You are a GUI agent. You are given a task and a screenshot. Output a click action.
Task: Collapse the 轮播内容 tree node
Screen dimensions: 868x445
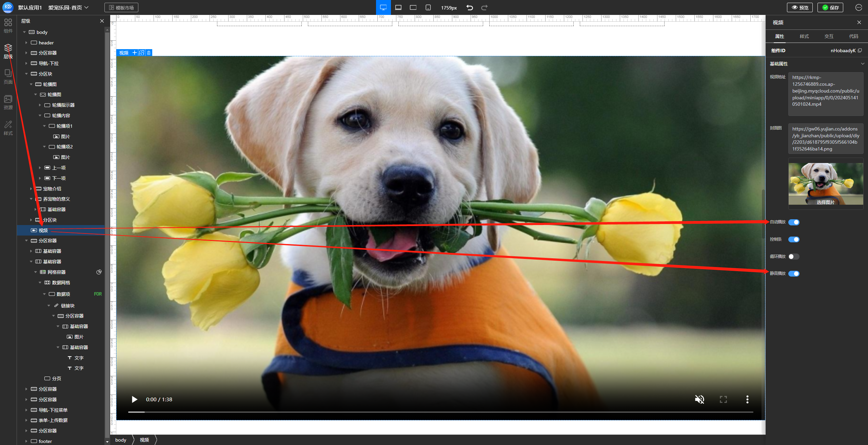(40, 116)
